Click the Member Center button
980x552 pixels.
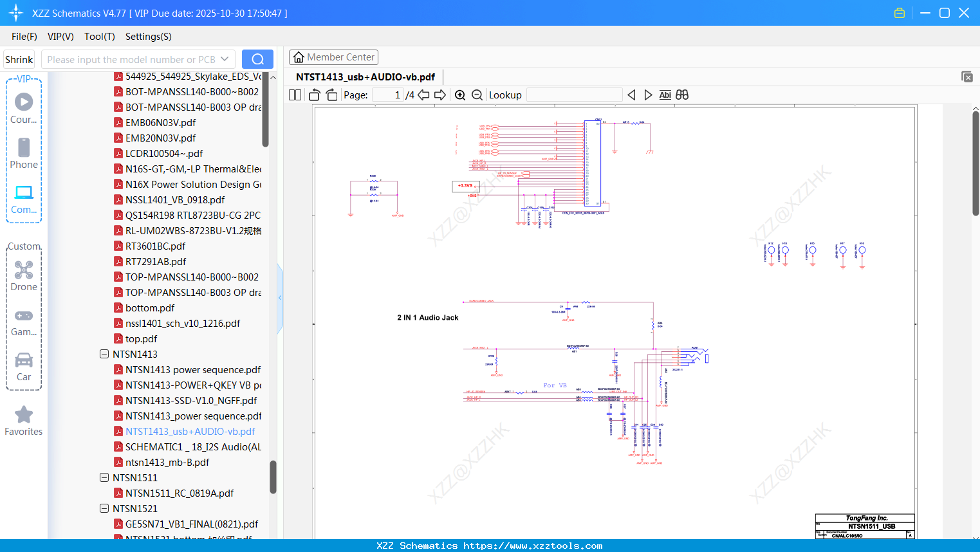click(333, 57)
